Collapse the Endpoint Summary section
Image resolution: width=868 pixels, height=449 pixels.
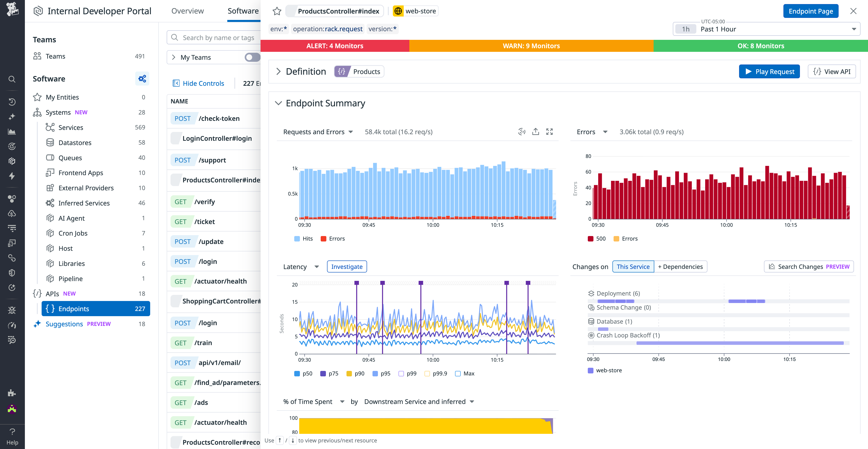pyautogui.click(x=279, y=103)
